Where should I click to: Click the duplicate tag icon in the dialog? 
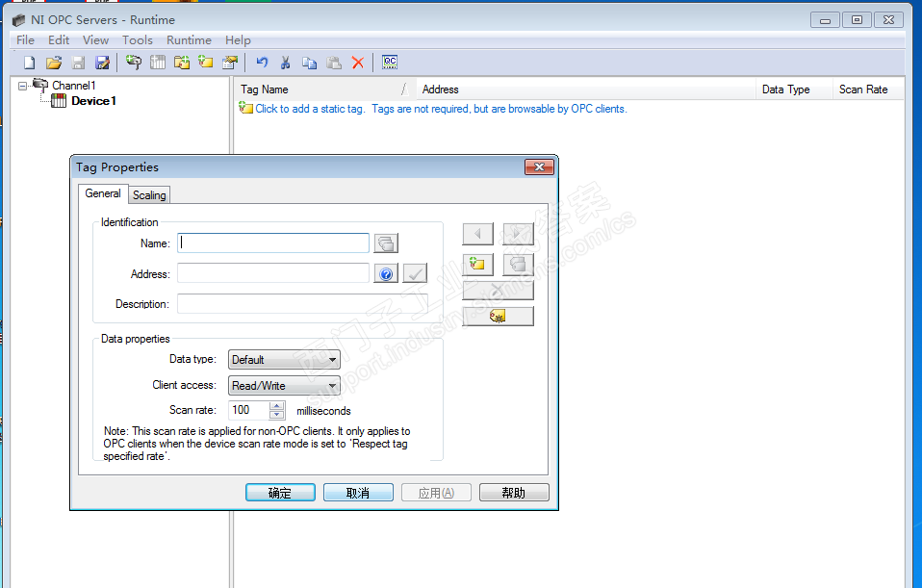518,265
